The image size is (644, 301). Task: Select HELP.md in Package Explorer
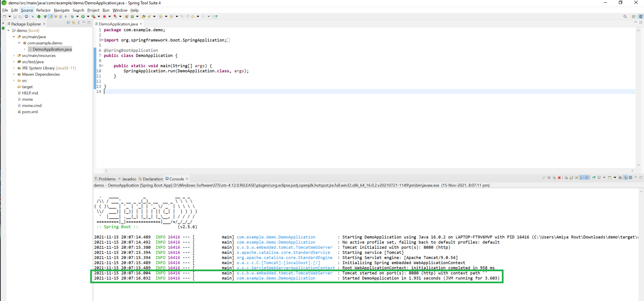click(30, 93)
